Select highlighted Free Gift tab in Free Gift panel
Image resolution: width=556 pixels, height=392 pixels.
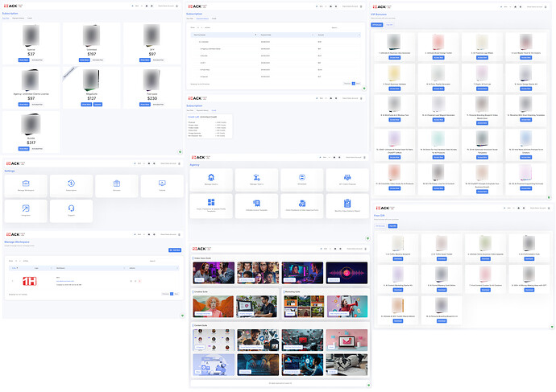coord(393,226)
